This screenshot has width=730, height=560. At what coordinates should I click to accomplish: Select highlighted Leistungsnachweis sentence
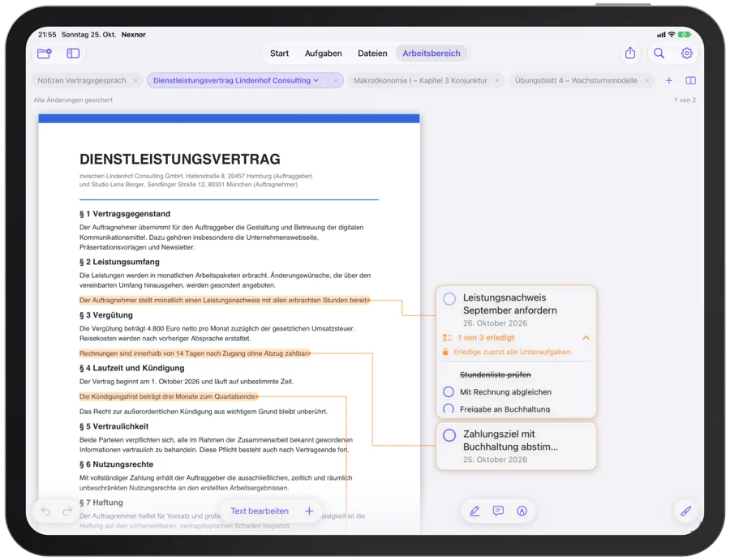coord(225,301)
